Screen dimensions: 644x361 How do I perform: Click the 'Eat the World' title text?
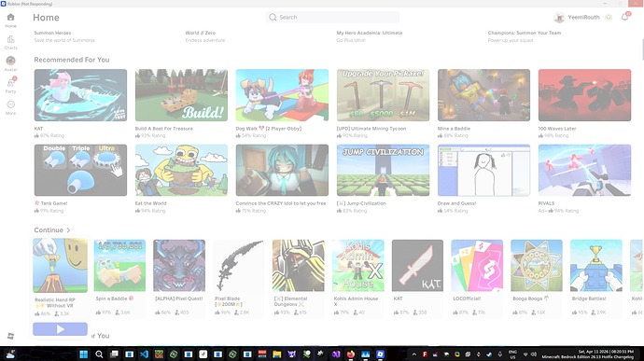tap(150, 203)
